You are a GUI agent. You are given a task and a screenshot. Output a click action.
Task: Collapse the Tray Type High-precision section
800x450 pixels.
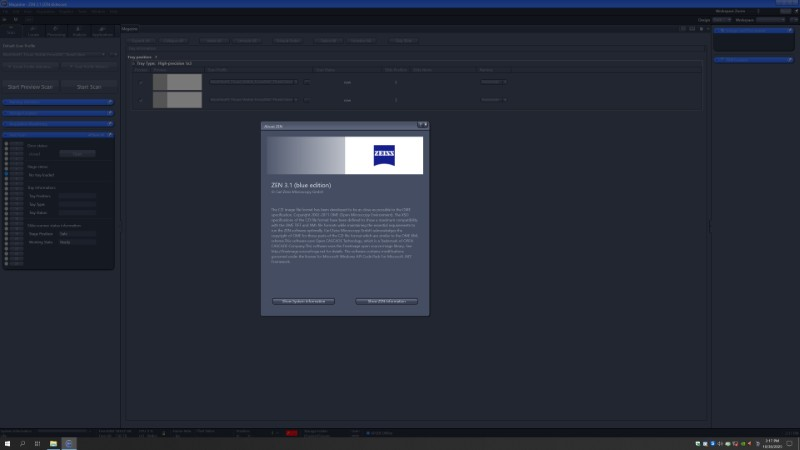coord(130,63)
